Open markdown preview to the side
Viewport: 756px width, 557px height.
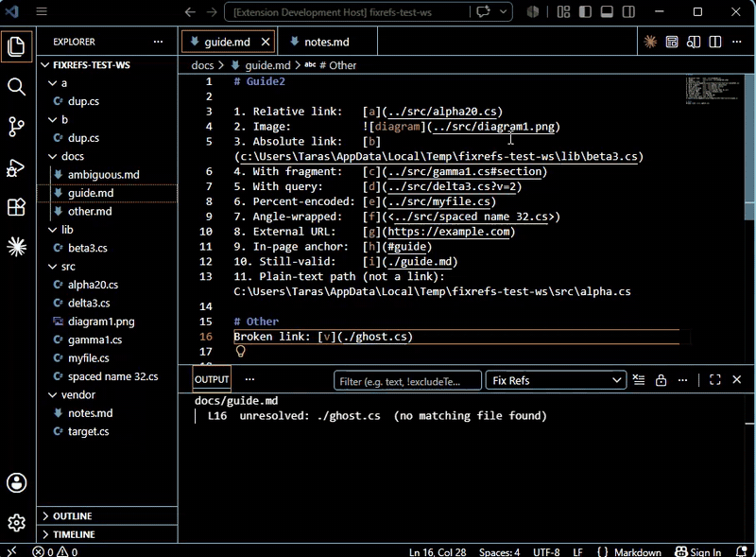pyautogui.click(x=694, y=42)
